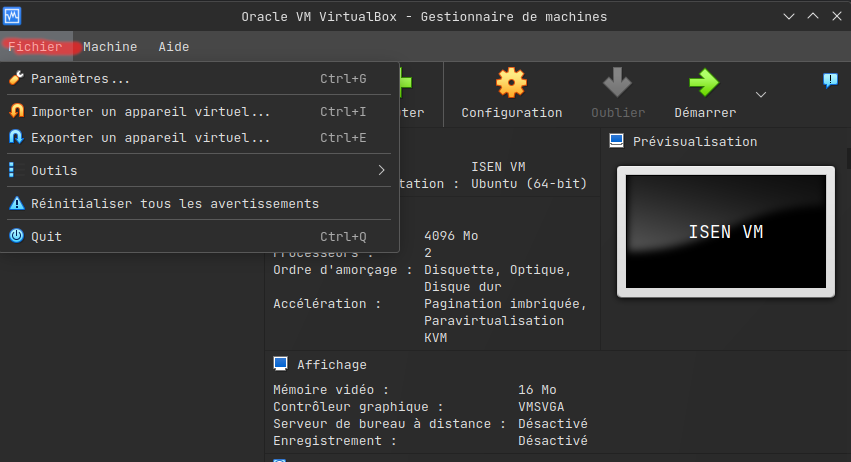Open the Fichier menu
The image size is (851, 462).
[35, 47]
